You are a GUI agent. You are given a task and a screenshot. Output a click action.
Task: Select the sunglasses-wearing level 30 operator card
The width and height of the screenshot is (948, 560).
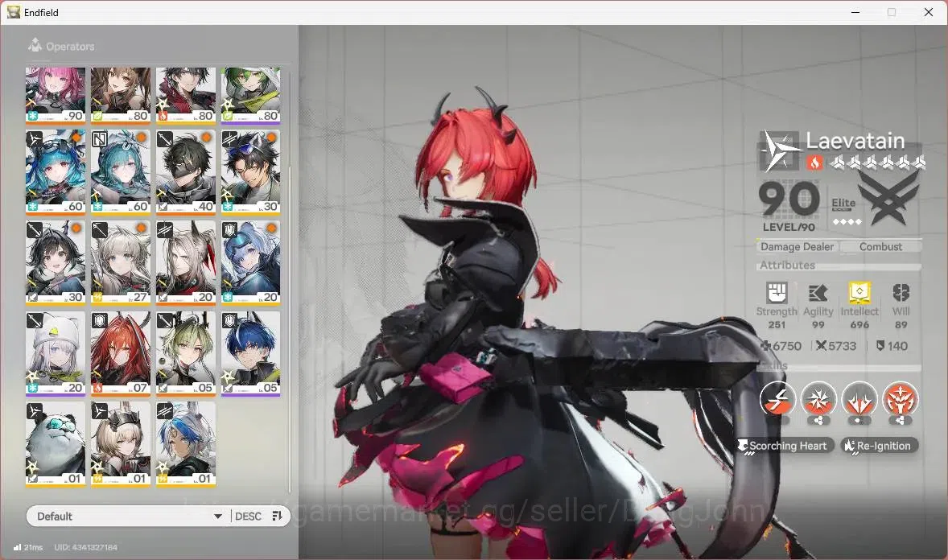pos(250,172)
